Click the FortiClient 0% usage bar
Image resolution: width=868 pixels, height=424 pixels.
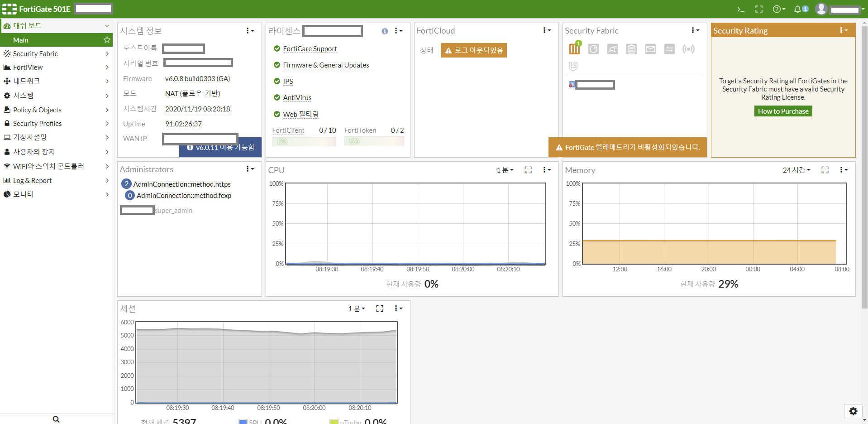[x=304, y=142]
